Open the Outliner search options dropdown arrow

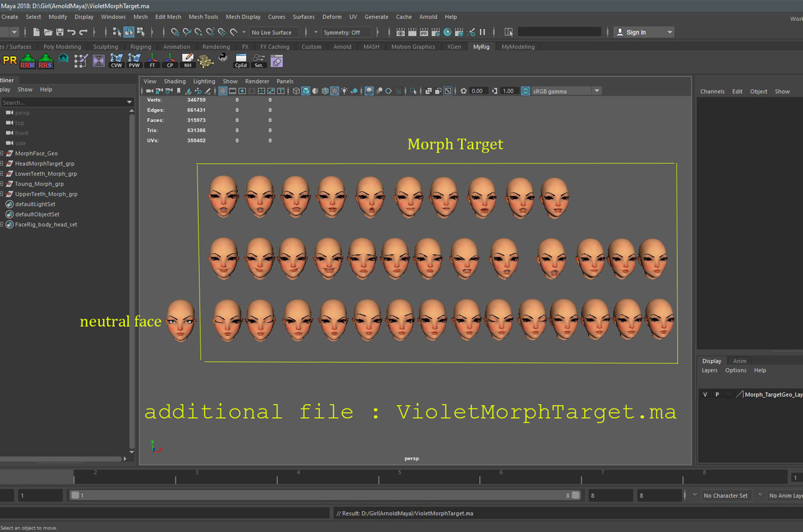pos(129,102)
